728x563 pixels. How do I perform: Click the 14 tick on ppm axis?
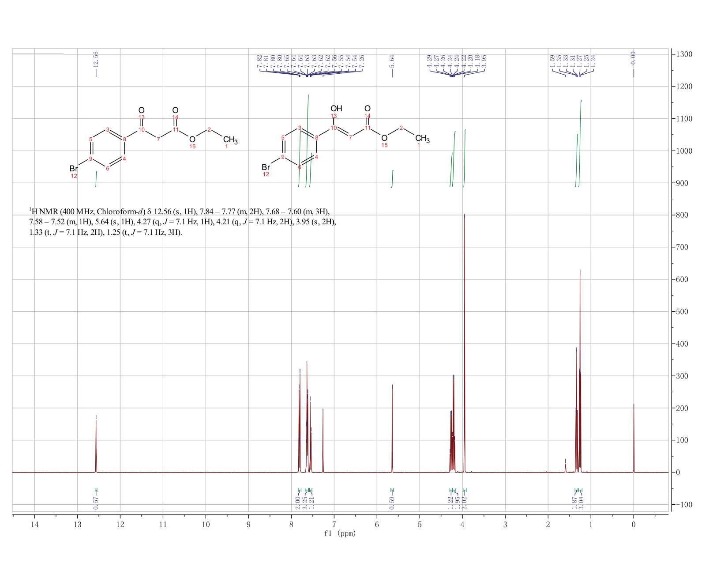[34, 524]
